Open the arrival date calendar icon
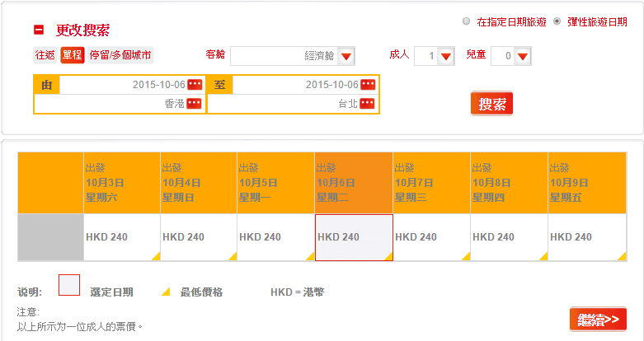Viewport: 644px width, 341px height. tap(367, 85)
